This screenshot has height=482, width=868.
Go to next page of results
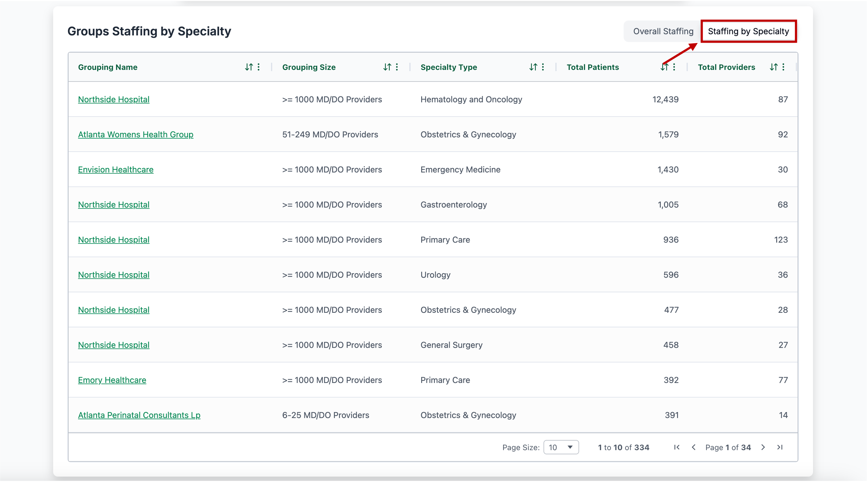[x=763, y=447]
